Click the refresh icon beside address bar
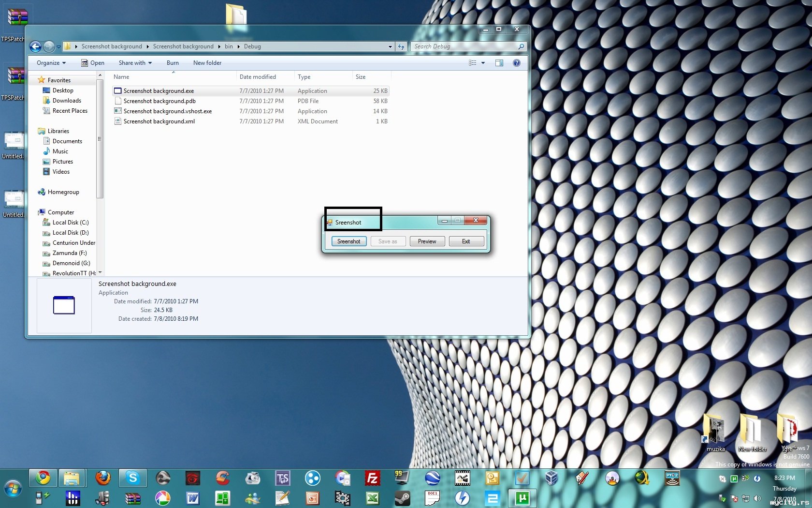This screenshot has height=508, width=812. click(x=401, y=46)
